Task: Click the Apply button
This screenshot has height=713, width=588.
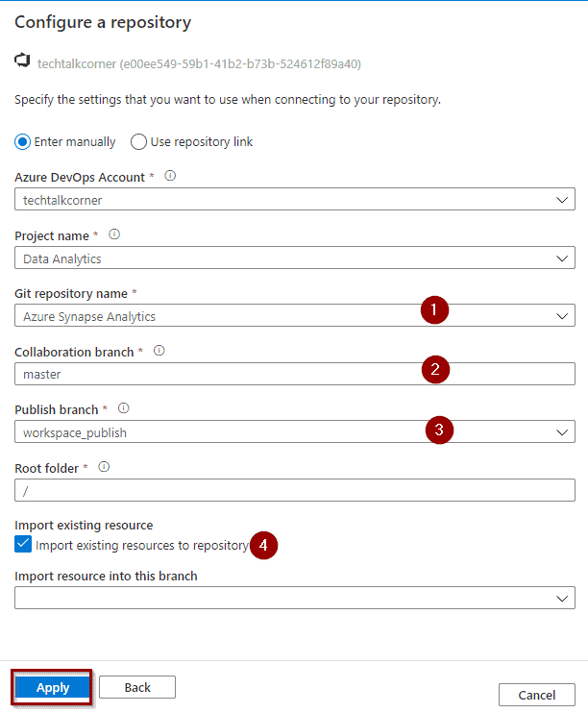Action: 52,688
